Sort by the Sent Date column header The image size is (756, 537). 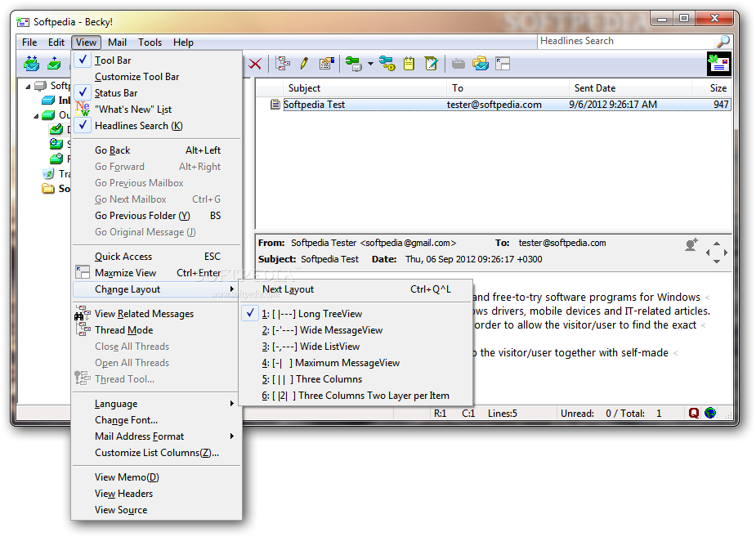[630, 88]
